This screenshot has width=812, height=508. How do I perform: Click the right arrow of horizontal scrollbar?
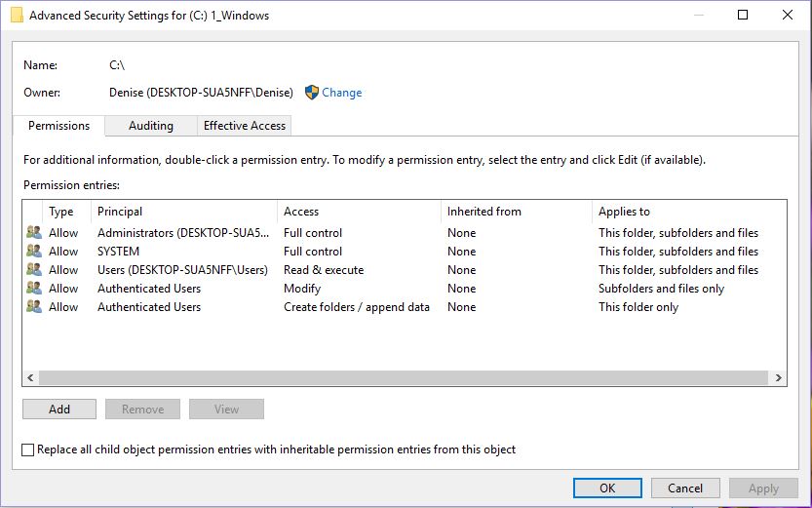click(x=778, y=378)
